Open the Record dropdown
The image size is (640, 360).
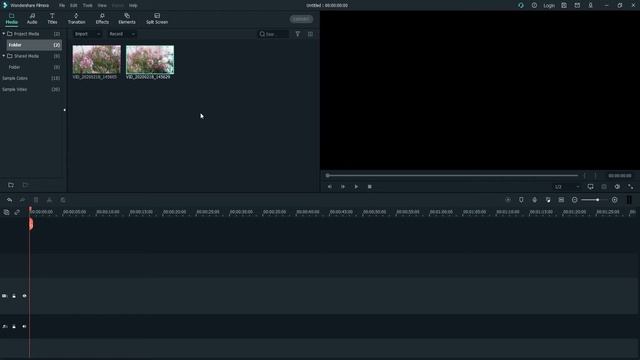tap(122, 34)
